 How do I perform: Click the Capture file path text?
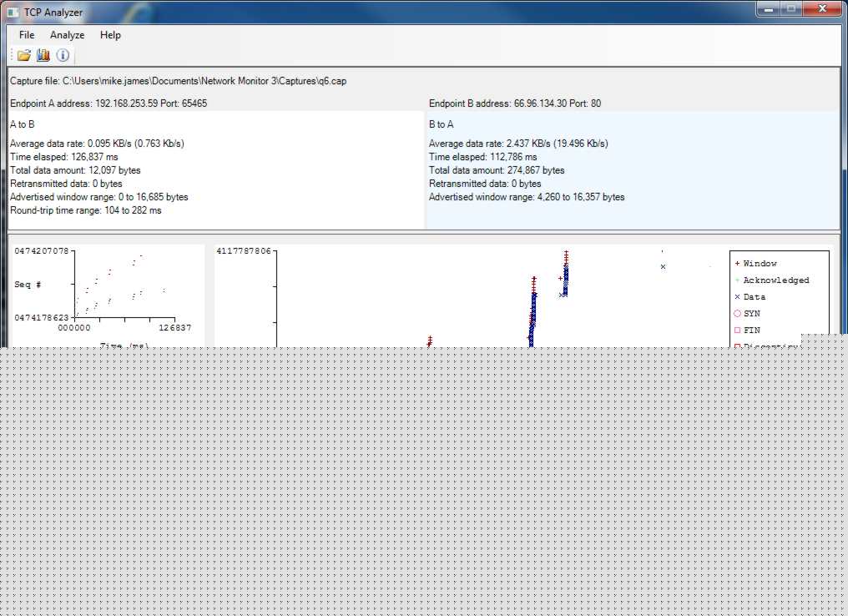click(178, 81)
